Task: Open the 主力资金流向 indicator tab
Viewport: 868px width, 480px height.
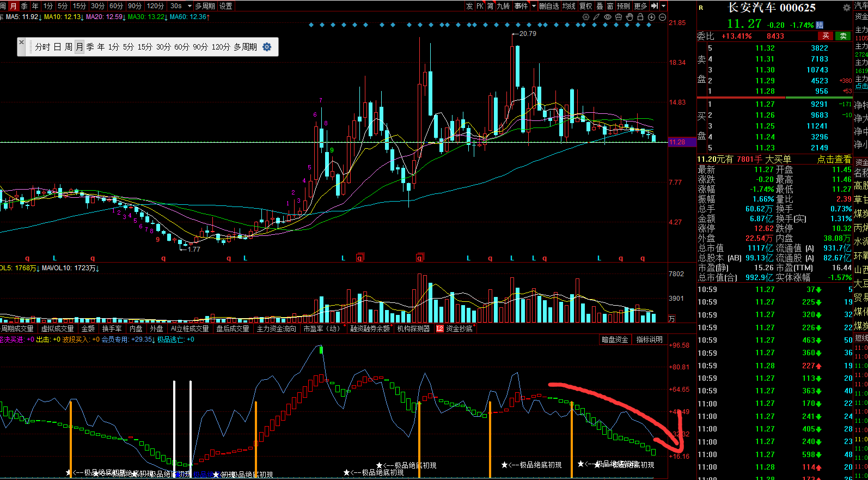Action: [x=277, y=329]
